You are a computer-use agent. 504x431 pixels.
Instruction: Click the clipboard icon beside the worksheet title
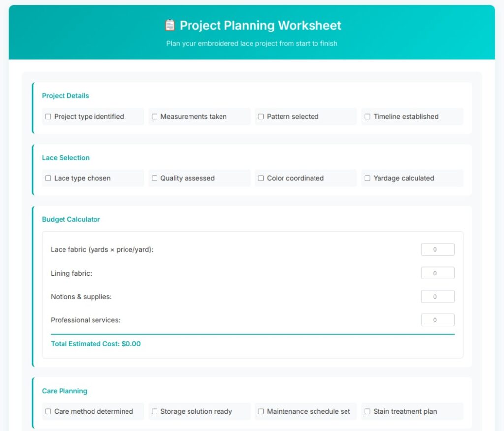(x=170, y=25)
